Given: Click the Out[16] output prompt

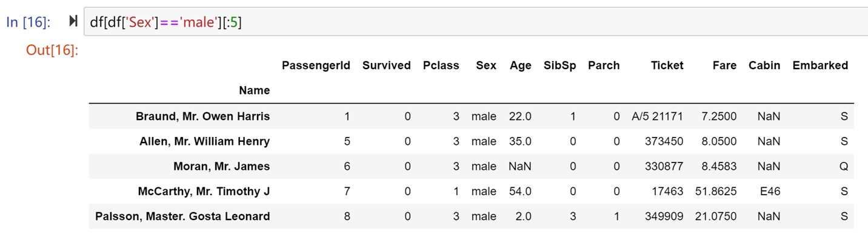Looking at the screenshot, I should point(52,50).
